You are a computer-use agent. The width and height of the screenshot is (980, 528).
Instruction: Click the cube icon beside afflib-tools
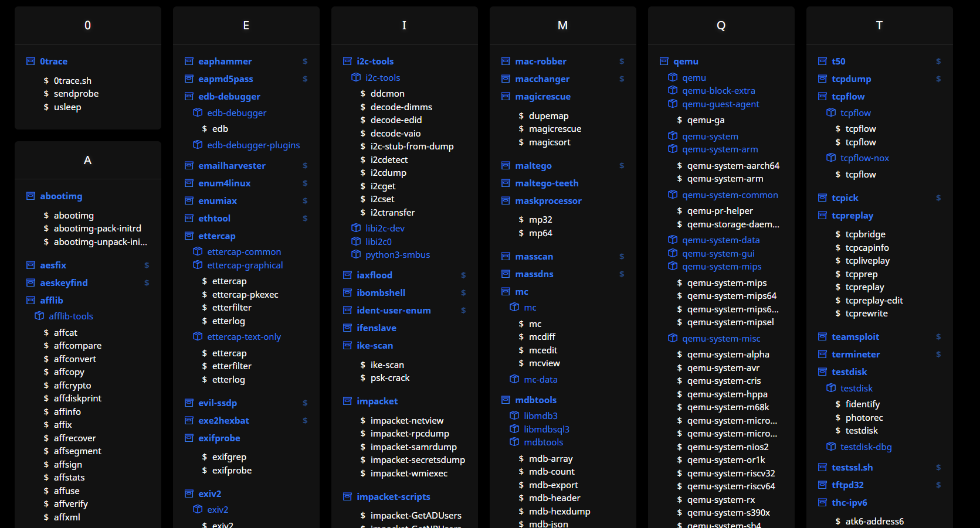click(39, 316)
